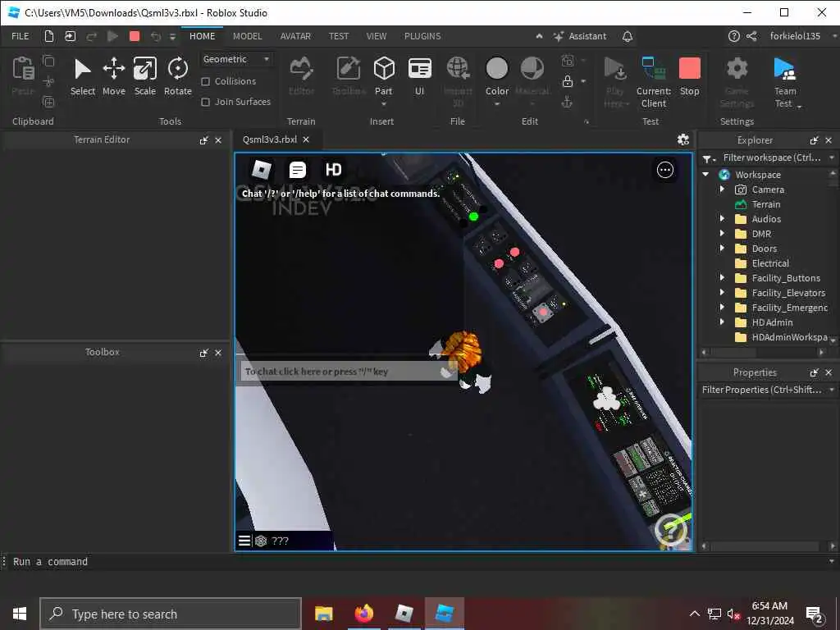This screenshot has width=840, height=630.
Task: Open File Explorer from the taskbar
Action: 323,614
